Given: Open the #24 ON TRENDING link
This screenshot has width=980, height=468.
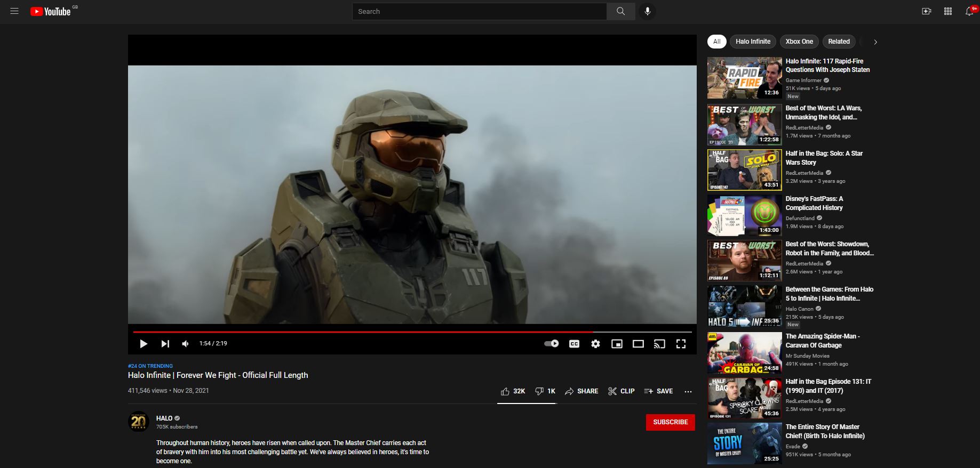Looking at the screenshot, I should [150, 366].
